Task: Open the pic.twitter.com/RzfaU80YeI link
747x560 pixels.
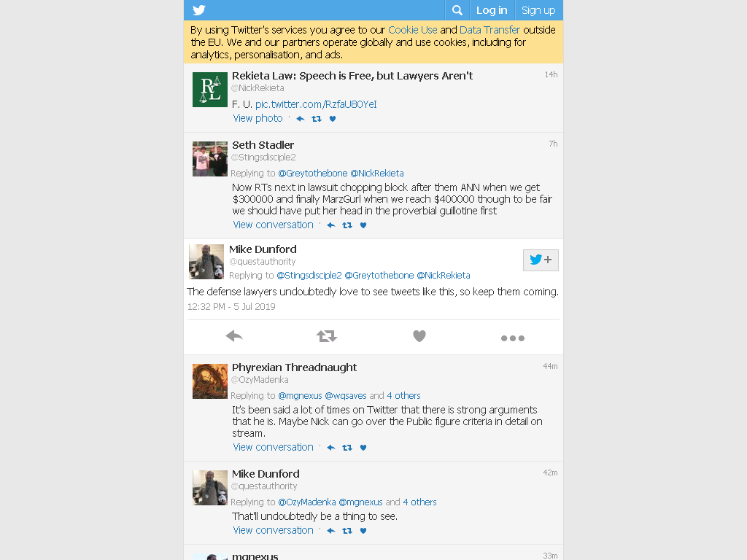Action: (316, 104)
